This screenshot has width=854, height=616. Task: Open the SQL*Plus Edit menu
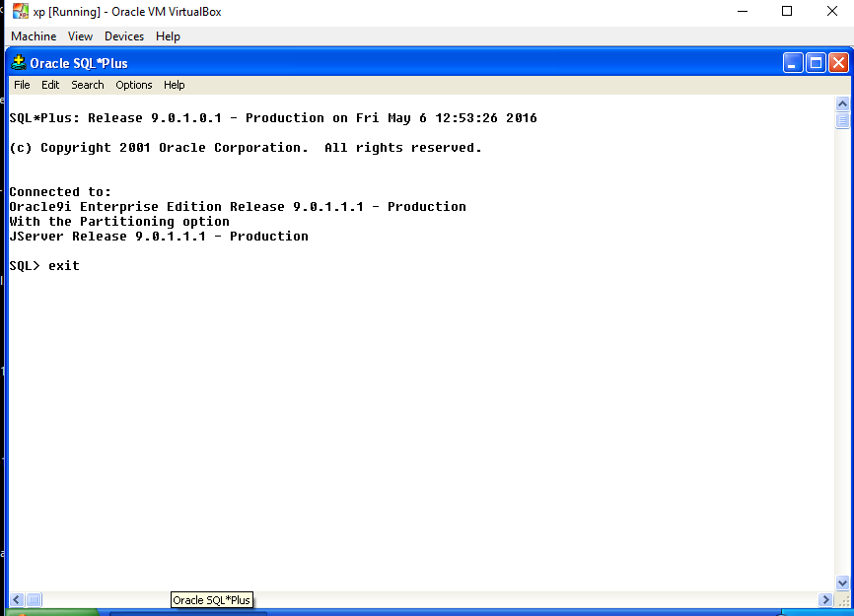coord(50,85)
